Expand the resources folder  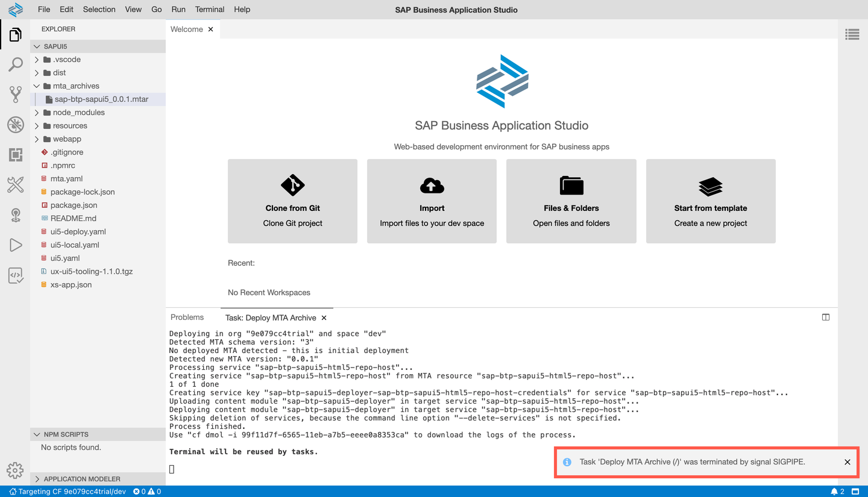click(98, 126)
